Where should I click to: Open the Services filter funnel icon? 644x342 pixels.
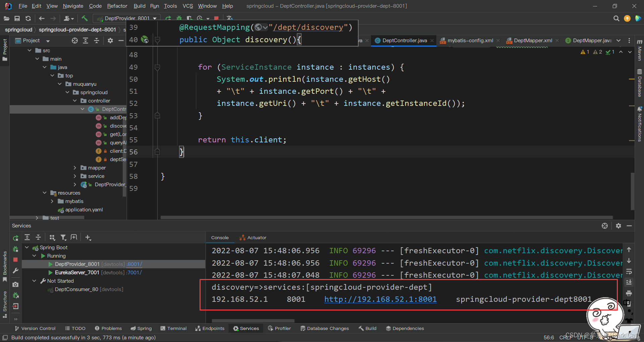pyautogui.click(x=63, y=237)
